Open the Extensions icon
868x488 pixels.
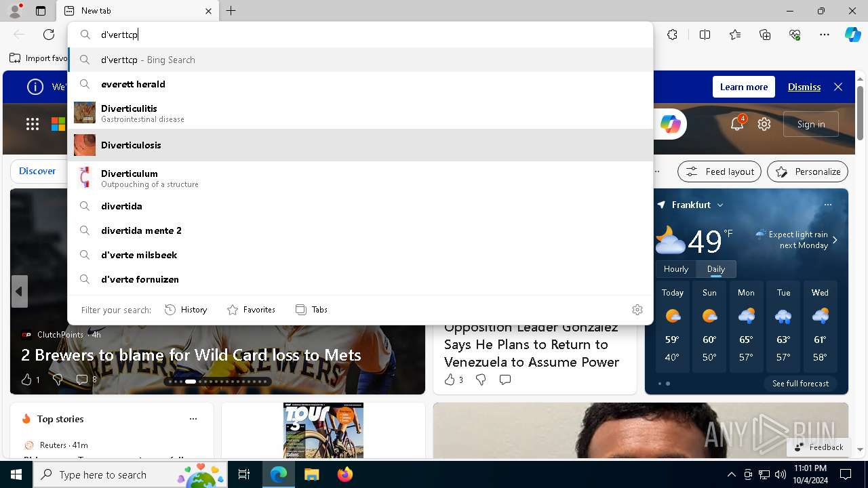[x=672, y=35]
